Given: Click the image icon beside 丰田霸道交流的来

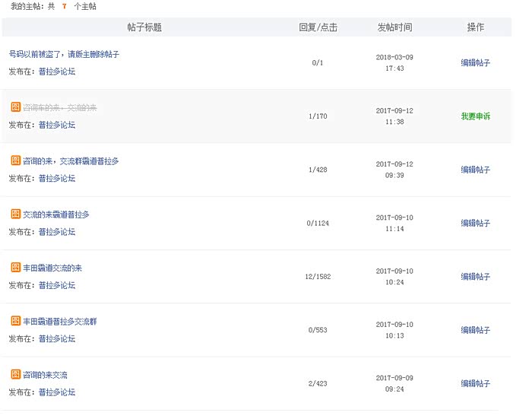Looking at the screenshot, I should 15,268.
